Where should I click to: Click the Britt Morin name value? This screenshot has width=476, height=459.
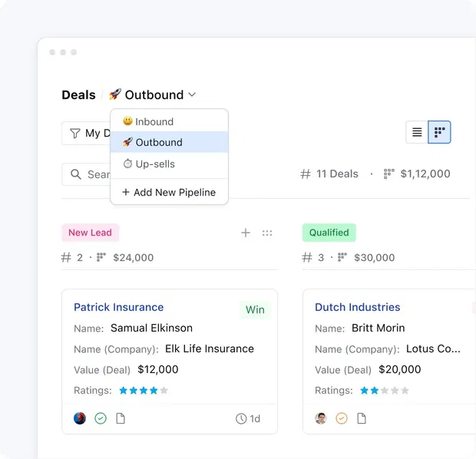[x=378, y=329]
